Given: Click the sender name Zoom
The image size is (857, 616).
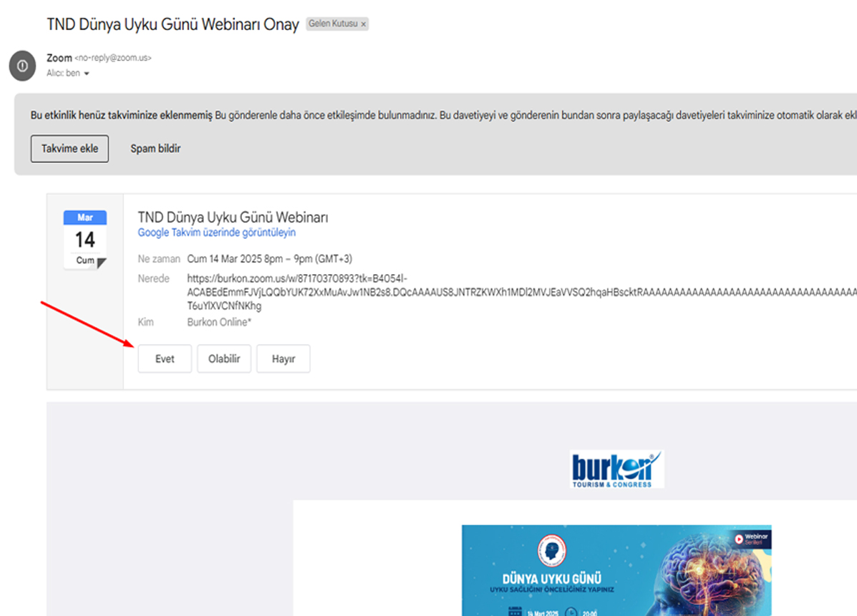Looking at the screenshot, I should pyautogui.click(x=59, y=58).
